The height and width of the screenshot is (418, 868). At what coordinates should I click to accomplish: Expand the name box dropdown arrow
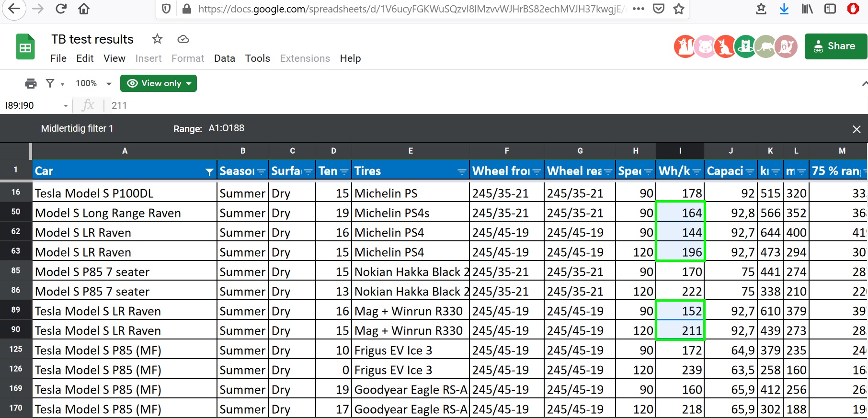(x=66, y=106)
